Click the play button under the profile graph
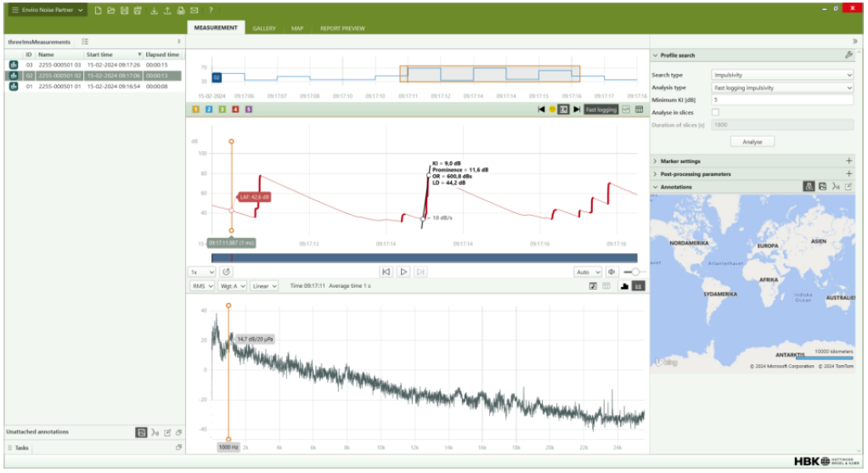Image resolution: width=868 pixels, height=473 pixels. pos(403,272)
